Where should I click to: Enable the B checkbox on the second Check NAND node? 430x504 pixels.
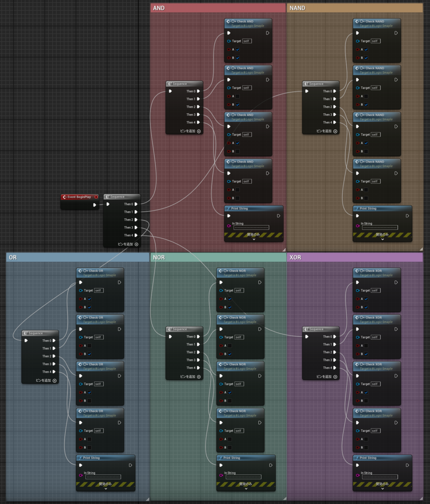click(x=367, y=105)
